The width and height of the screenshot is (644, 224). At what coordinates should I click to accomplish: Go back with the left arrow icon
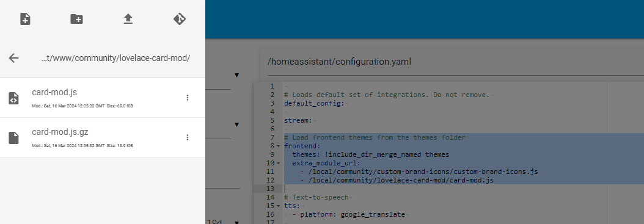click(x=14, y=58)
